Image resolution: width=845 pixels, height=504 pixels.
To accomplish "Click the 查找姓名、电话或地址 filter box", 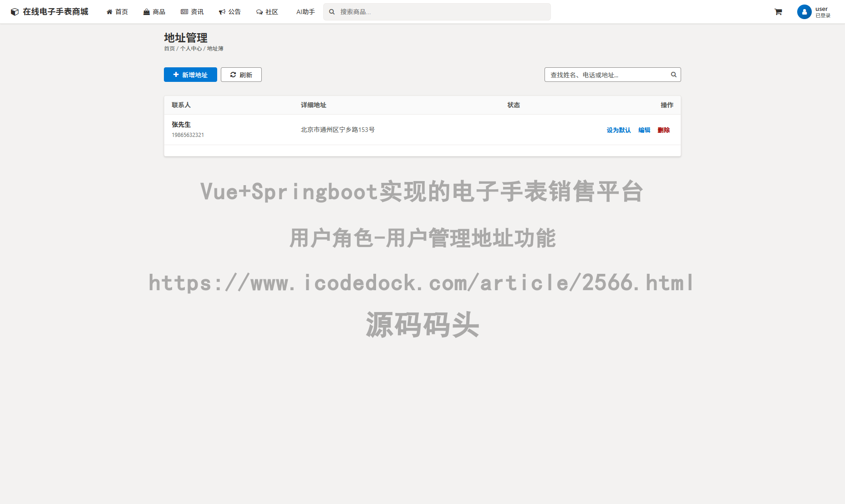I will pyautogui.click(x=606, y=74).
